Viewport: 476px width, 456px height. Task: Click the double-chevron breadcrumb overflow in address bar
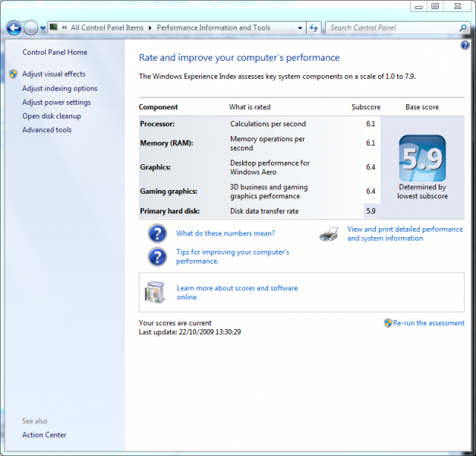pyautogui.click(x=65, y=28)
